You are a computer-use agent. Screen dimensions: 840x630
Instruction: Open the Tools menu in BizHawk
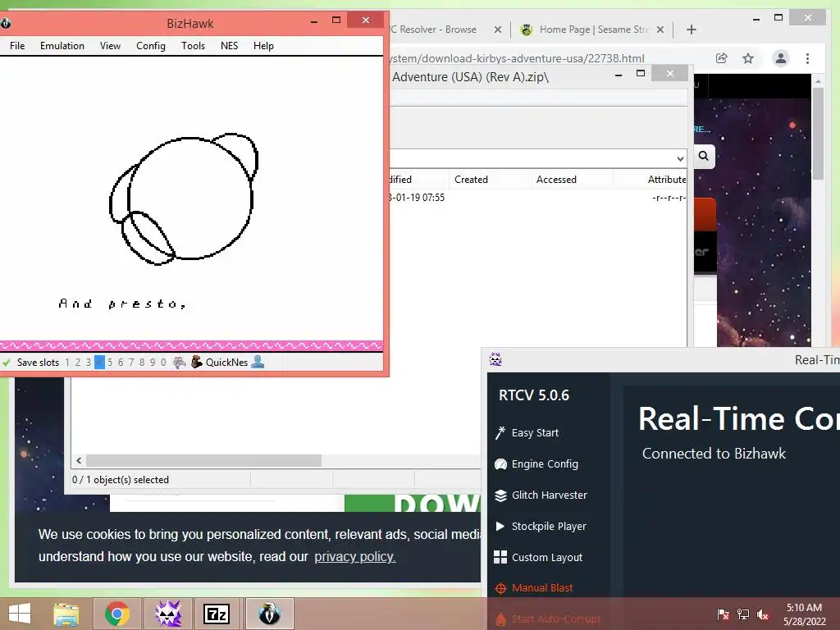click(x=193, y=46)
